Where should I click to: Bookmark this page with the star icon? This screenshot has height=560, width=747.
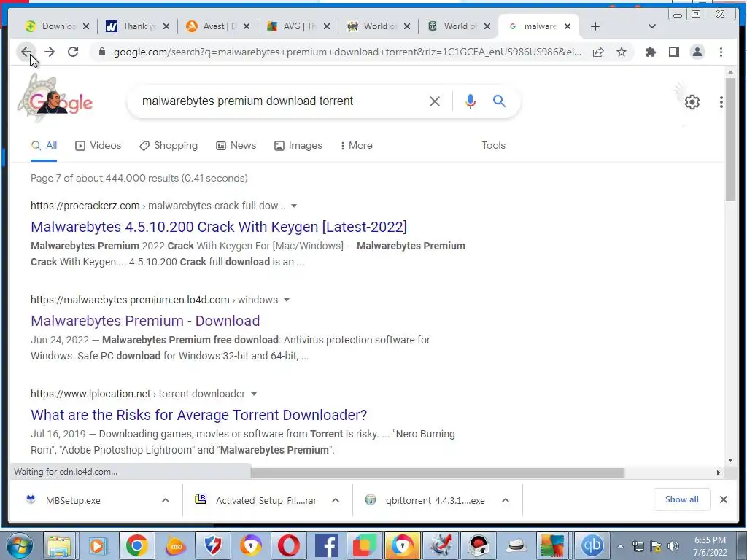[622, 52]
